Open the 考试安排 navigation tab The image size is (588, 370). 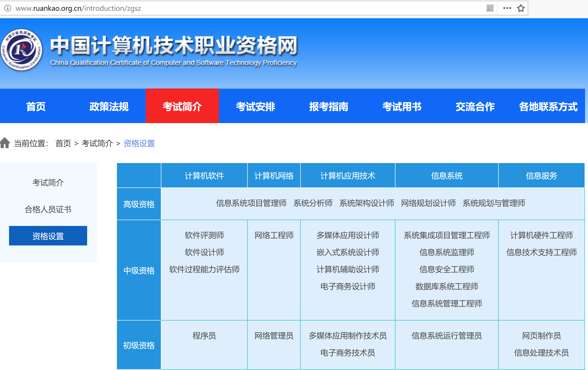(255, 106)
